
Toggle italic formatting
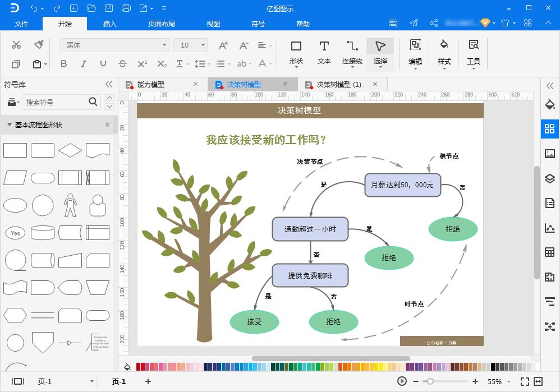[x=84, y=64]
